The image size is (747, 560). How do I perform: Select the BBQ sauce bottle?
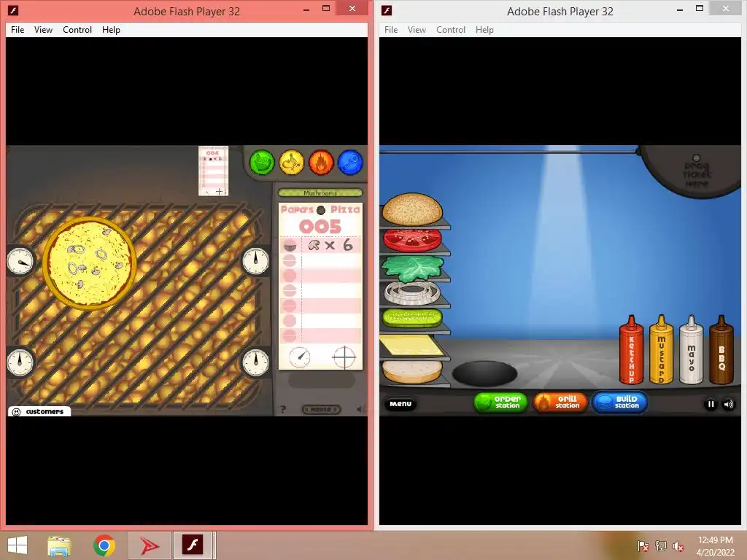point(721,349)
